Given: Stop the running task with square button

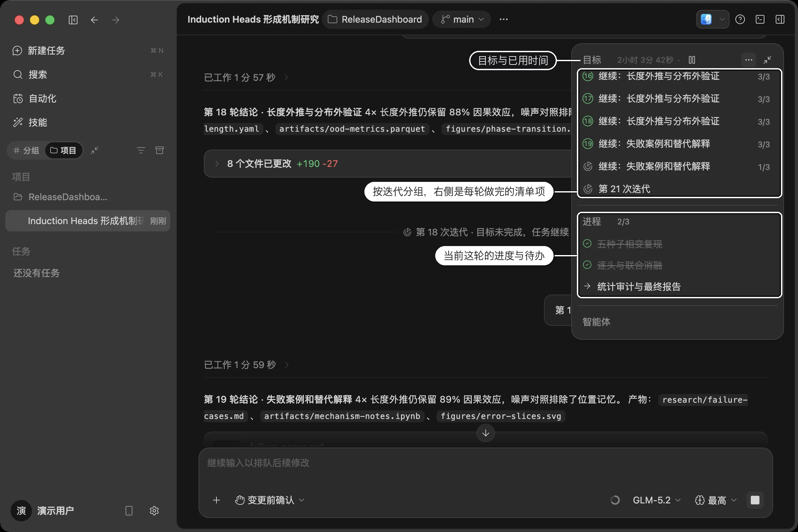Looking at the screenshot, I should (x=755, y=500).
